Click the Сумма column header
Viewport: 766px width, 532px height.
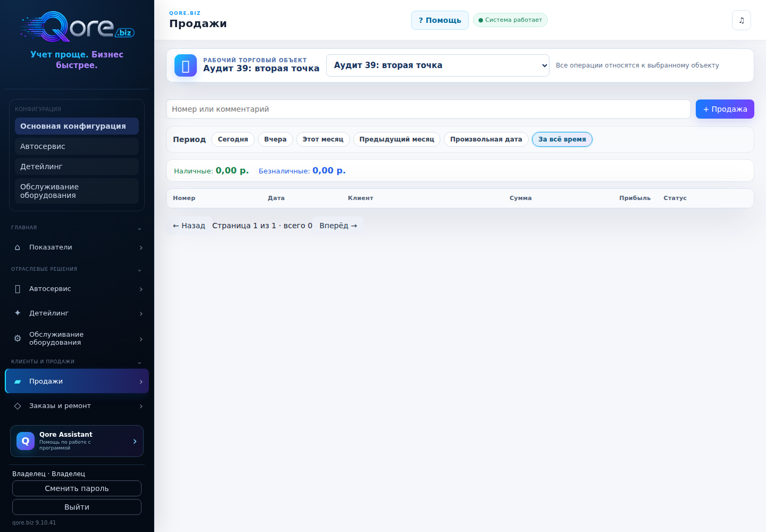tap(521, 198)
